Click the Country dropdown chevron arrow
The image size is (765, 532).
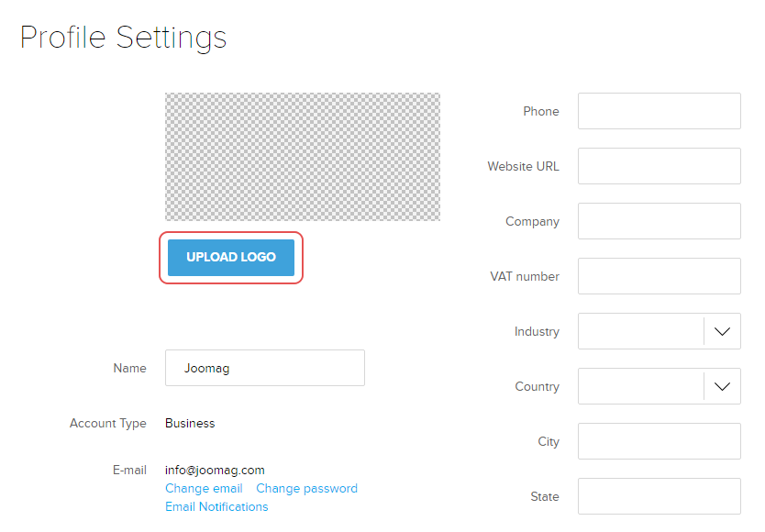point(722,386)
